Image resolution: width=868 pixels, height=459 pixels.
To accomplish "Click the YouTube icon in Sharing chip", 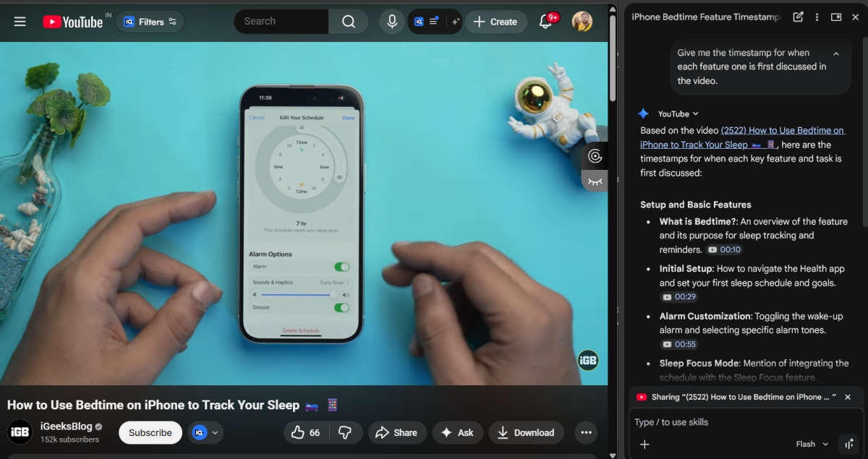I will (x=641, y=397).
